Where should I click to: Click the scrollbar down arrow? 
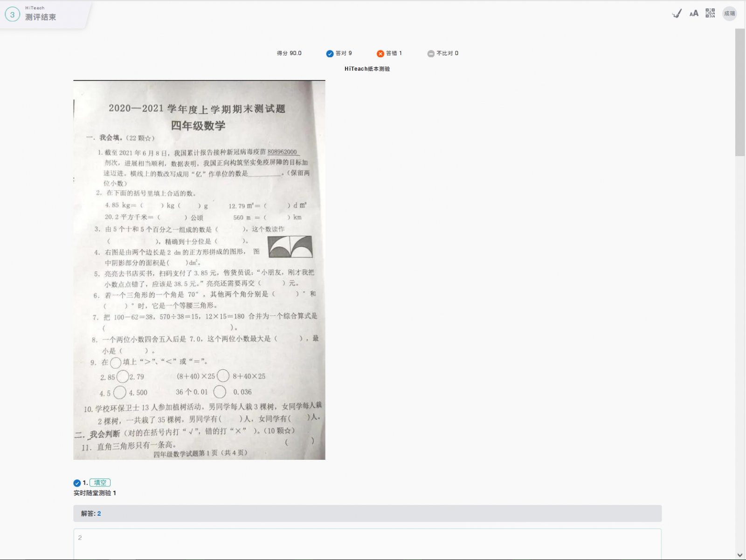coord(740,555)
